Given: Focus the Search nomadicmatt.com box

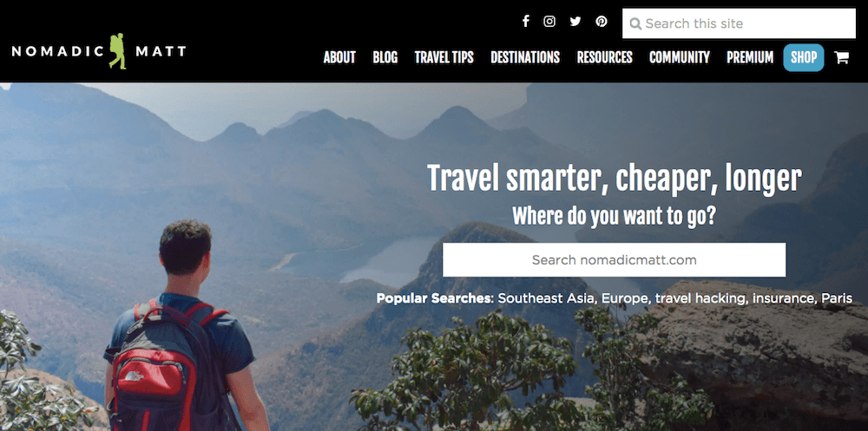Looking at the screenshot, I should [x=614, y=259].
